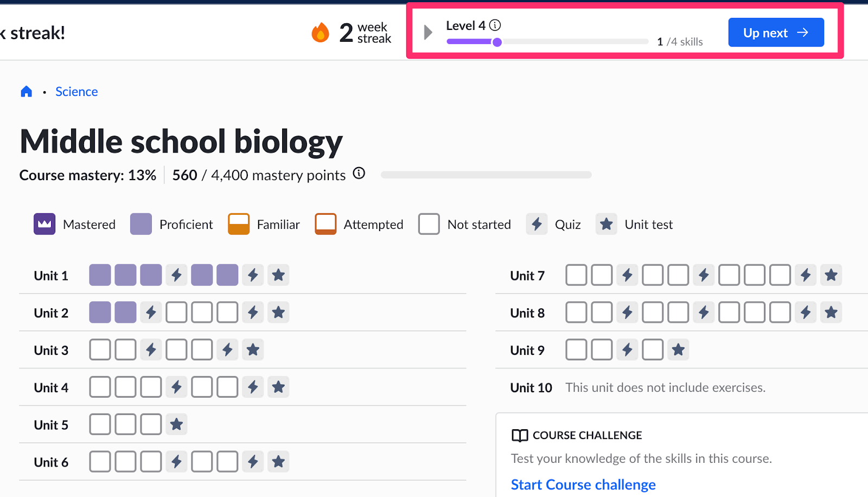Open the first proficient skill in Unit 1

100,275
